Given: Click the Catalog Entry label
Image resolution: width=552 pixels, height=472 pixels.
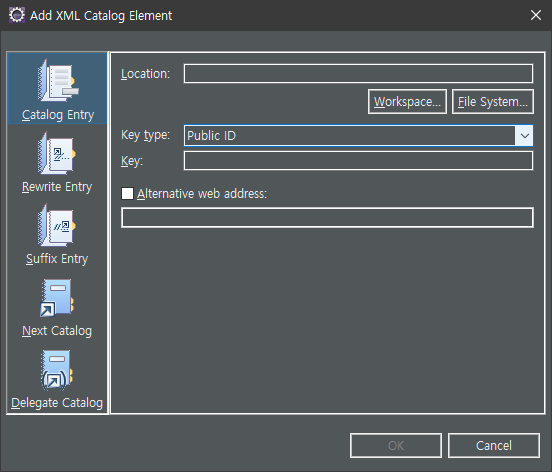Looking at the screenshot, I should pyautogui.click(x=58, y=115).
